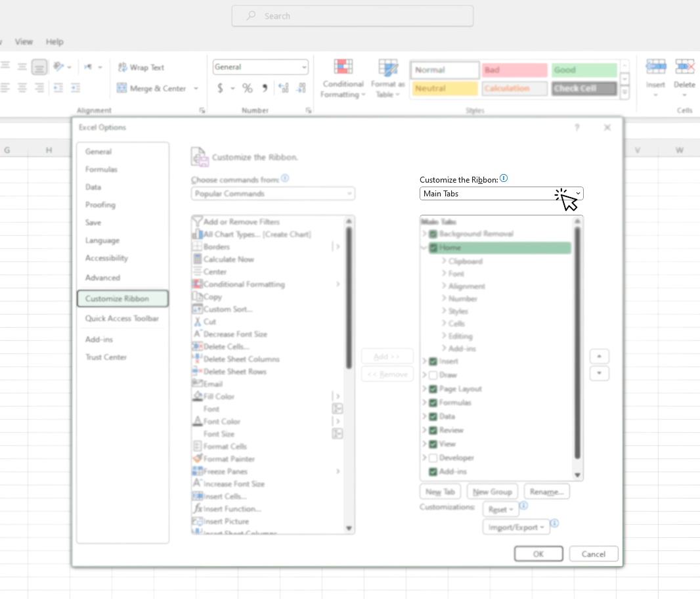The height and width of the screenshot is (599, 700).
Task: Click commands list scrollbar down arrow
Action: click(x=349, y=528)
